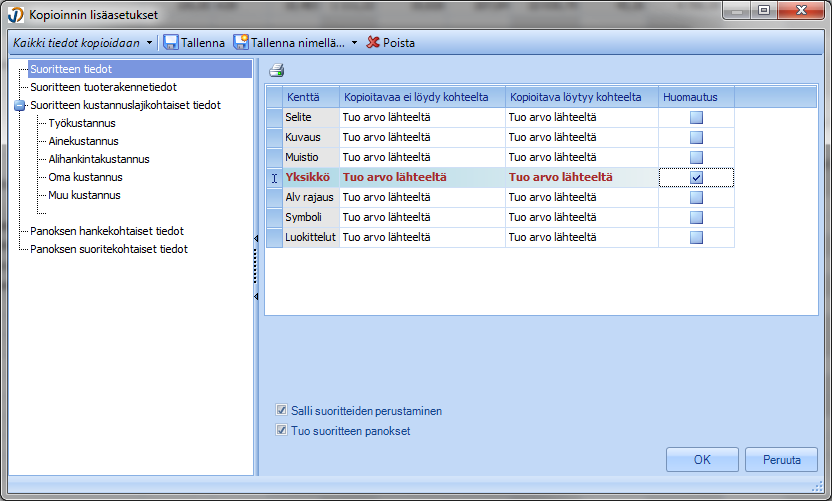
Task: Click the window resize grip corner
Action: [x=818, y=487]
